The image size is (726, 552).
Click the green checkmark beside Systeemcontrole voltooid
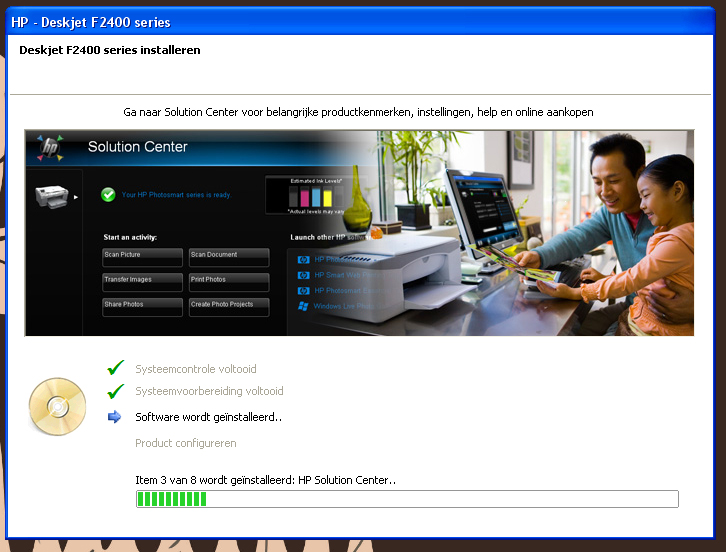click(116, 368)
